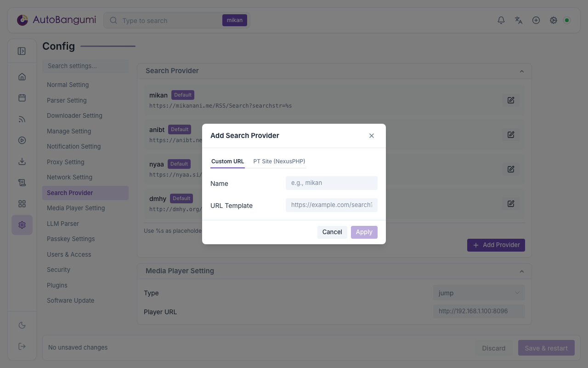
Task: Click Save & restart button
Action: (x=546, y=348)
